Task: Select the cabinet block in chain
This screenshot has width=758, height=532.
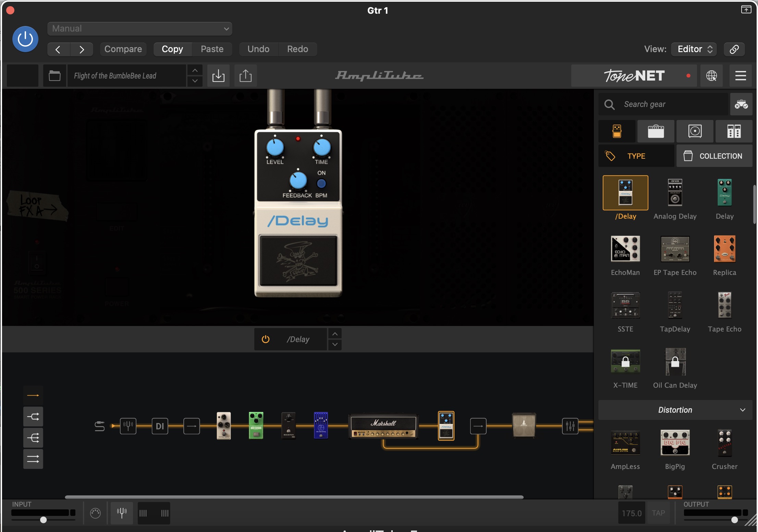Action: click(x=524, y=425)
